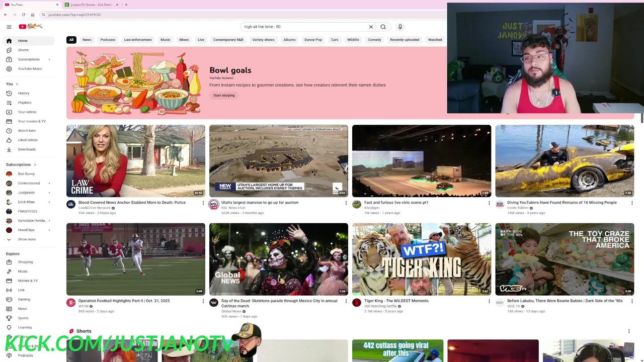Open more options for Utah's largest mansion video

click(x=346, y=203)
